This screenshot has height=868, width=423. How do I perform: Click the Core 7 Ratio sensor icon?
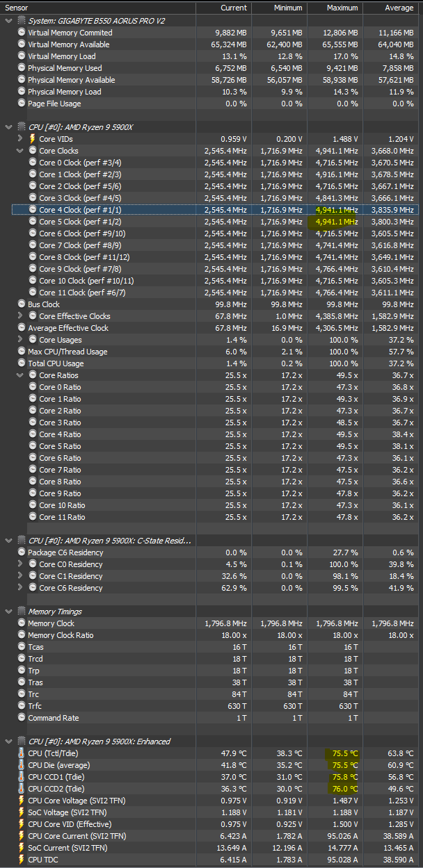point(32,470)
